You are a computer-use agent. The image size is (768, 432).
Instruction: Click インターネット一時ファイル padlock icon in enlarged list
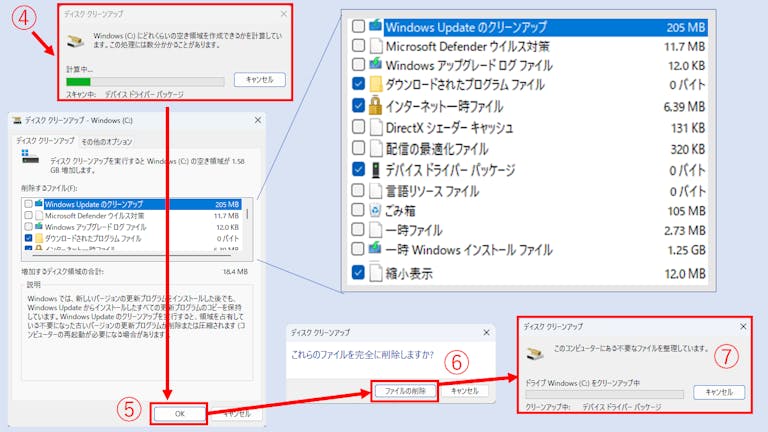(376, 105)
